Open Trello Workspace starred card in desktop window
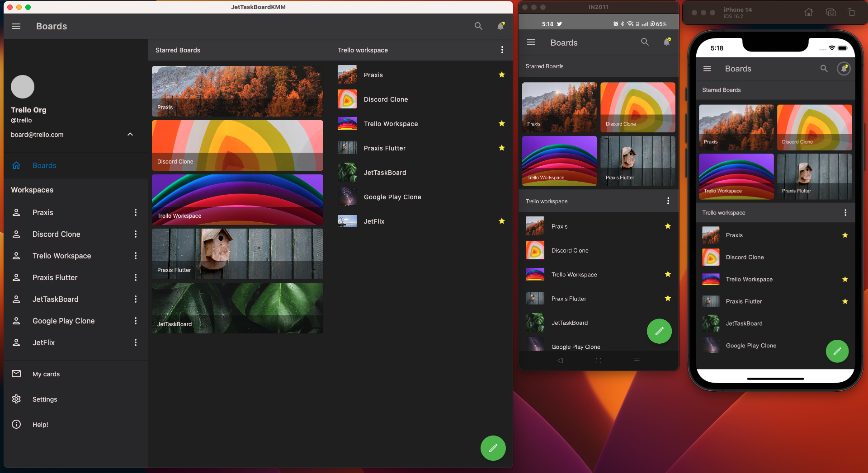The height and width of the screenshot is (473, 868). pos(237,200)
